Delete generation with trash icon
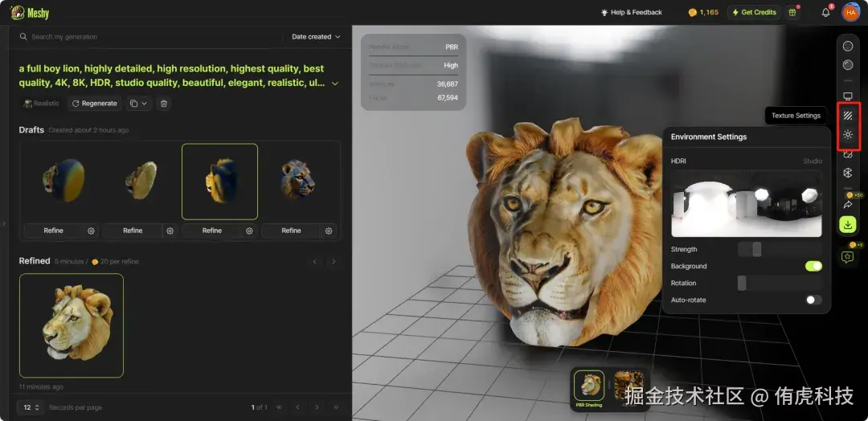This screenshot has width=868, height=421. click(163, 104)
